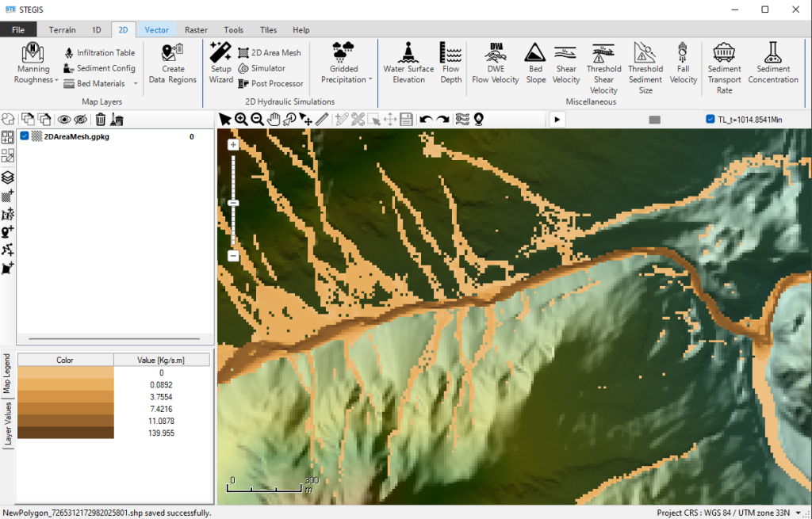The image size is (812, 519).
Task: Hide all layers with crossed-eye icon
Action: pyautogui.click(x=80, y=120)
